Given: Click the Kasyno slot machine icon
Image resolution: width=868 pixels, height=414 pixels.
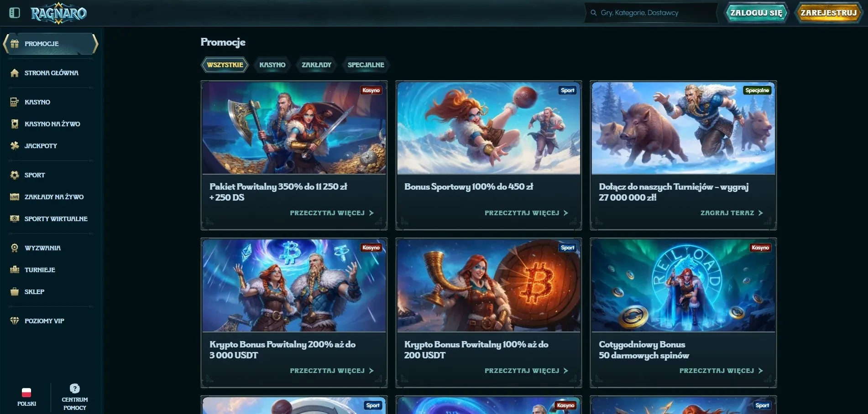Looking at the screenshot, I should click(15, 102).
